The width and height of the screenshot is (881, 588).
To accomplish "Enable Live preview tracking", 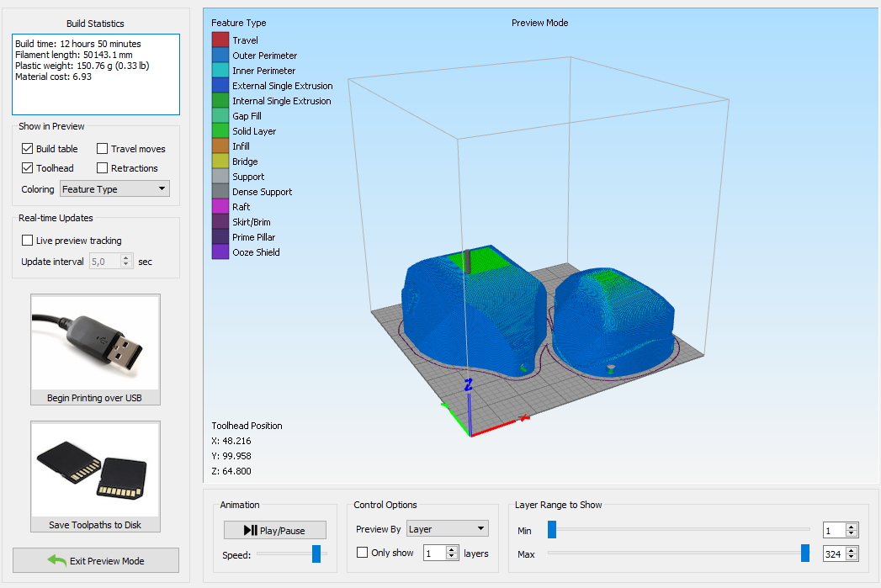I will point(28,241).
